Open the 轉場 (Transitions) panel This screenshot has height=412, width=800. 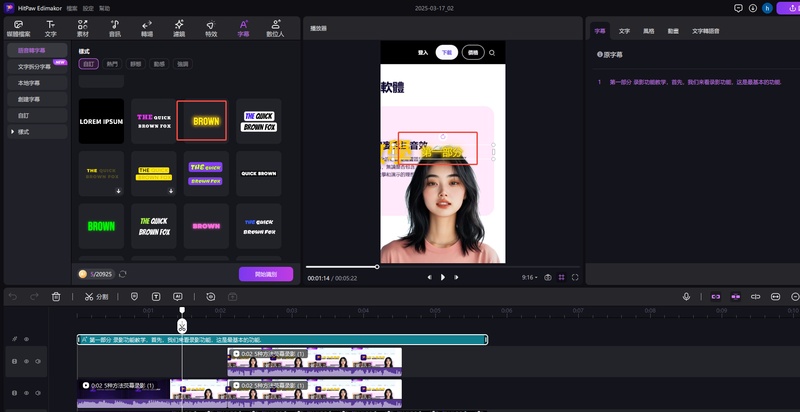coord(147,27)
